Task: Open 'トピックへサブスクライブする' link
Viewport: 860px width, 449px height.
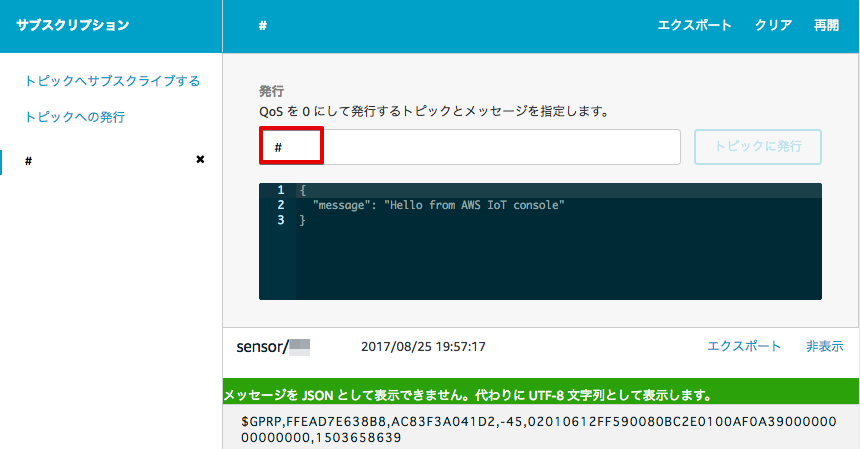Action: point(112,81)
